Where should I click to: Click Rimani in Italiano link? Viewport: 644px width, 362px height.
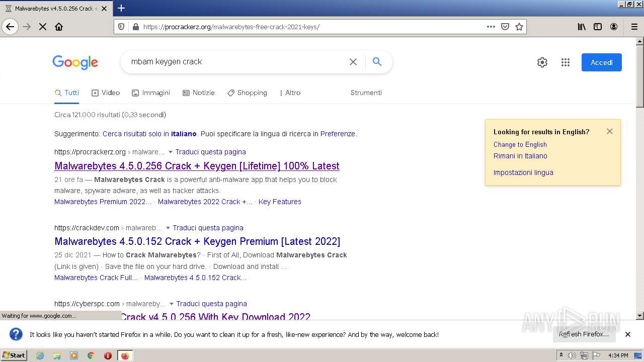(x=520, y=156)
